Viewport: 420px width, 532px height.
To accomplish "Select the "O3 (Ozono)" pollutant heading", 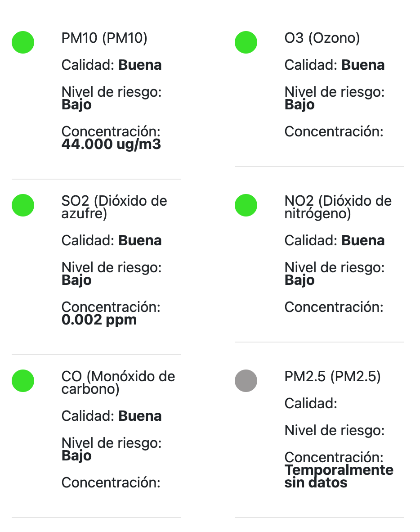I will coord(322,38).
